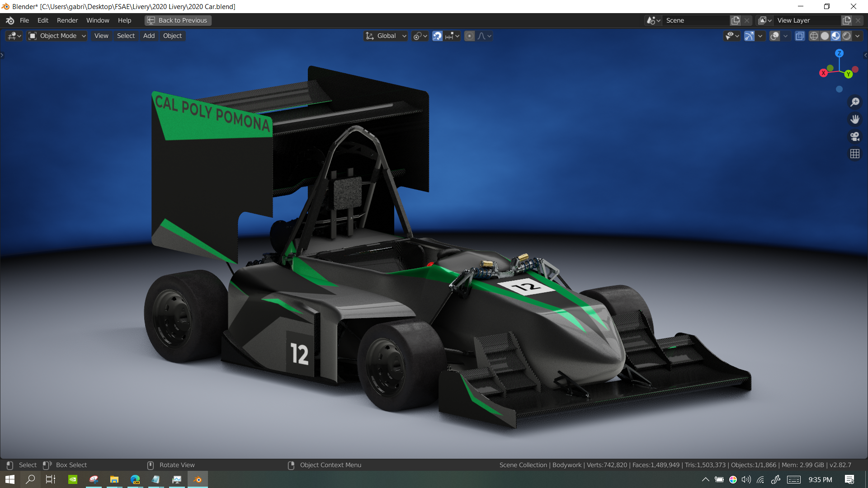868x488 pixels.
Task: Open Task View on the taskbar
Action: pos(51,479)
